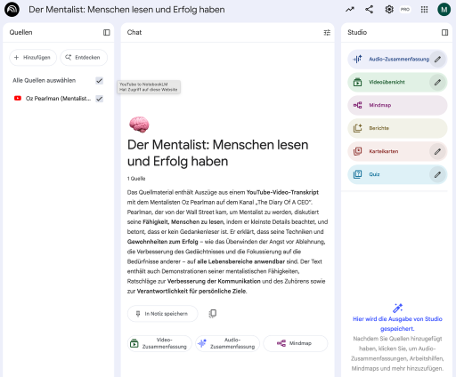Click the 1 Quelle label
Viewport: 456px width, 377px height.
click(136, 179)
